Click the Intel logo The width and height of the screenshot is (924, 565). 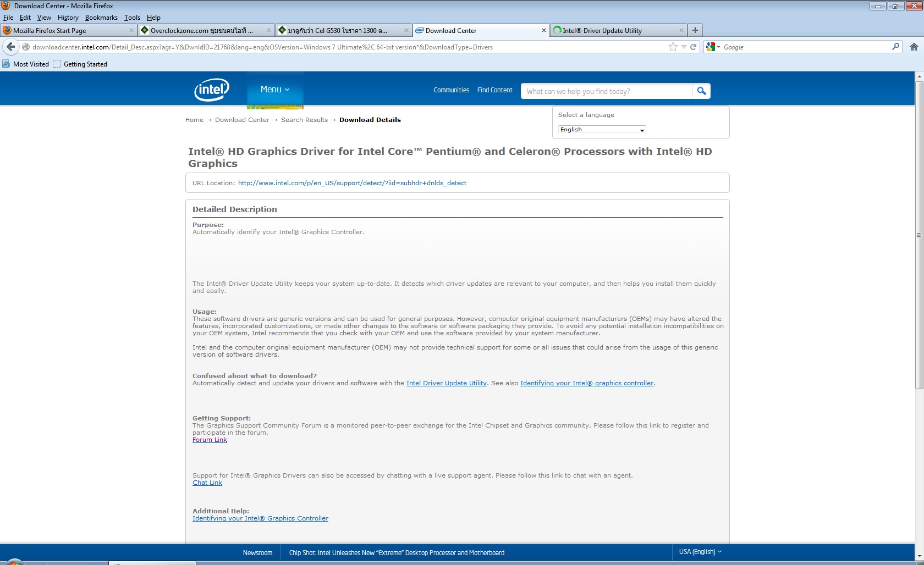pos(212,90)
